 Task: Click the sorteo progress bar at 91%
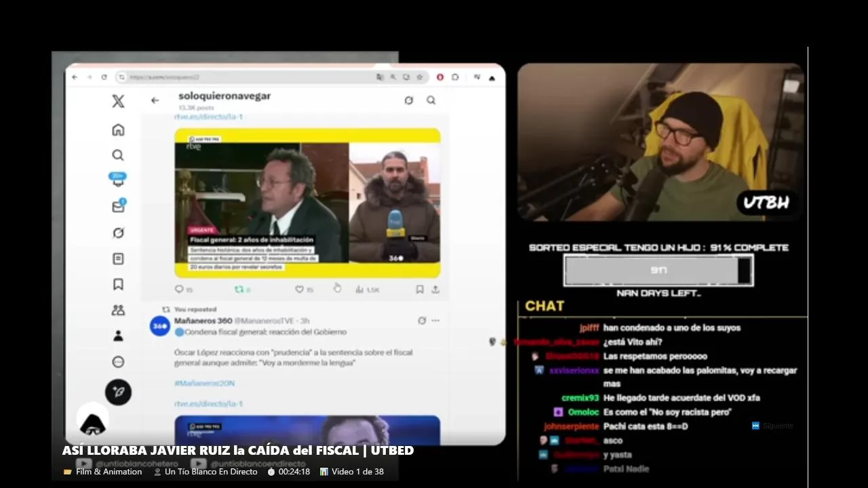click(658, 270)
